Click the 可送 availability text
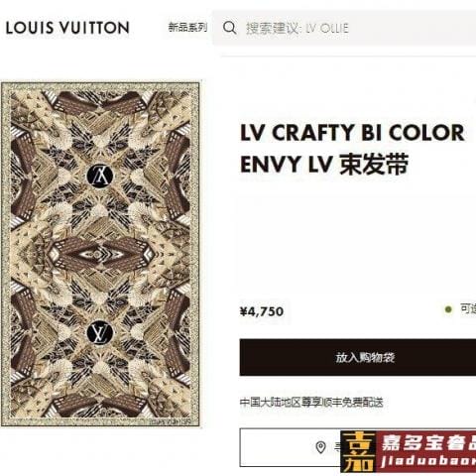 click(x=468, y=309)
